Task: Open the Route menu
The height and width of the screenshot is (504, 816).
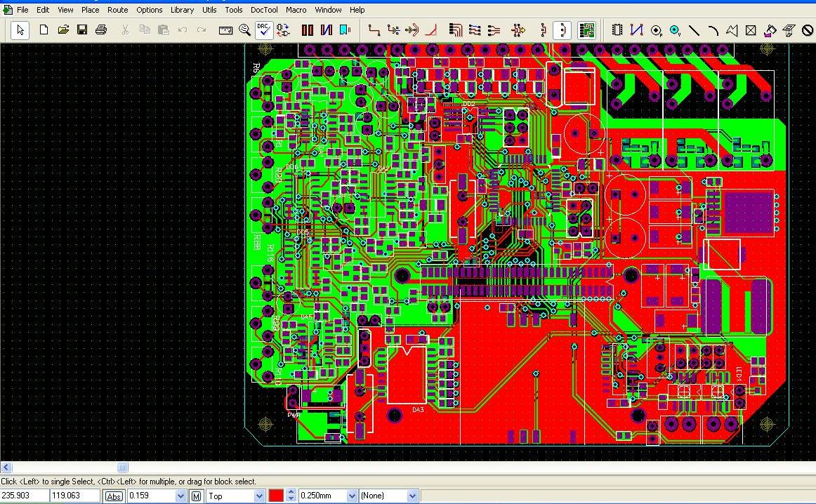Action: coord(117,10)
